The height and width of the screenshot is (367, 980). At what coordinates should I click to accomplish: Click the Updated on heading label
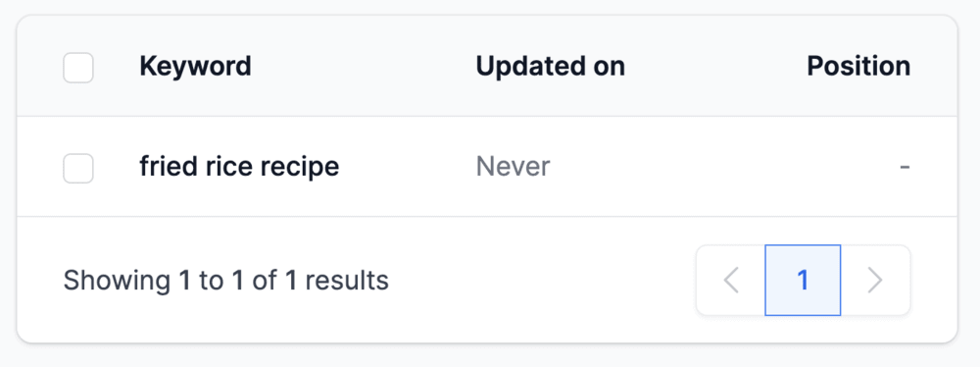coord(550,66)
